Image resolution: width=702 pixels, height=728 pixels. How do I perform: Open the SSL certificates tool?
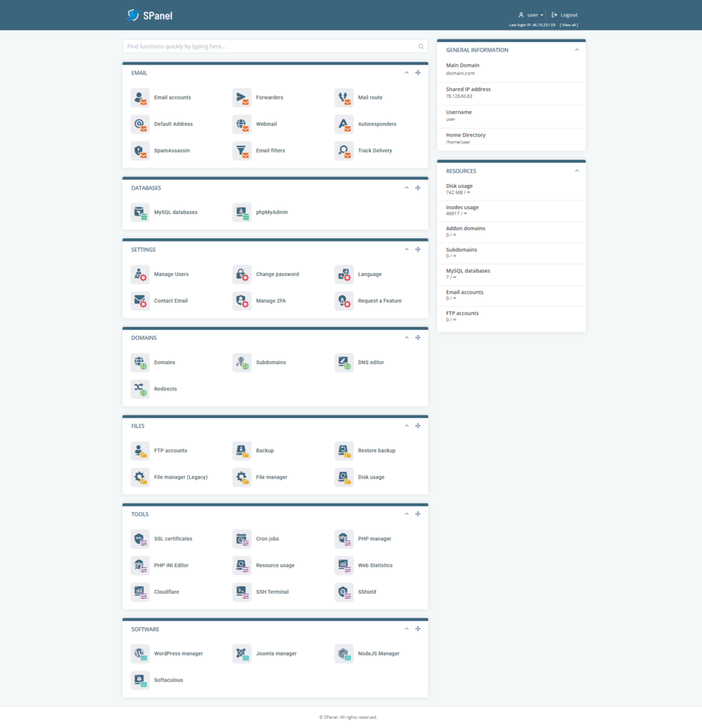tap(140, 539)
